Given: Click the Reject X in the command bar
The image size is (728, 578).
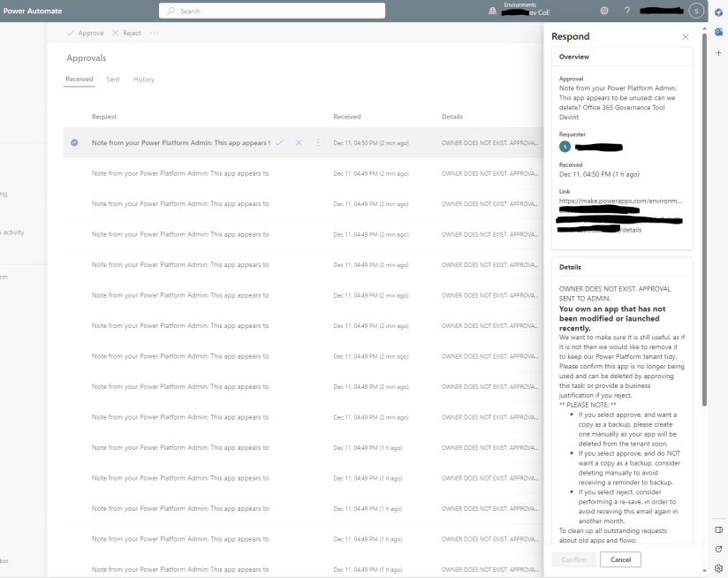Looking at the screenshot, I should pos(126,33).
